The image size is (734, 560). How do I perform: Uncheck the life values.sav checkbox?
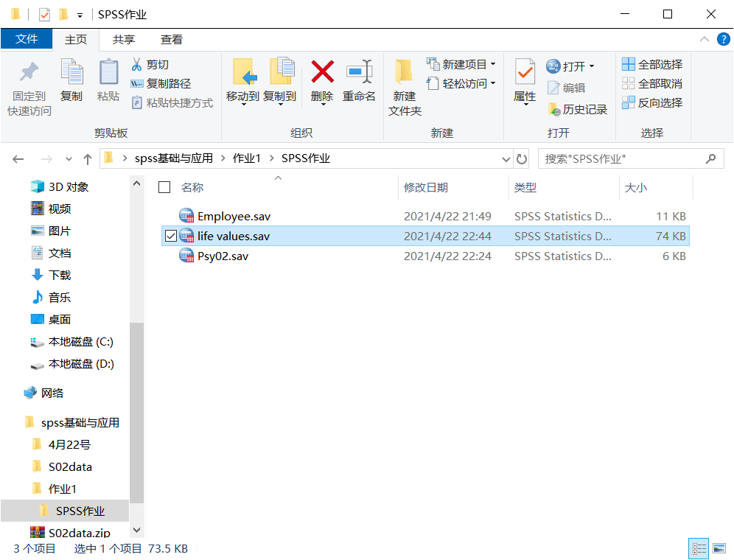click(171, 236)
